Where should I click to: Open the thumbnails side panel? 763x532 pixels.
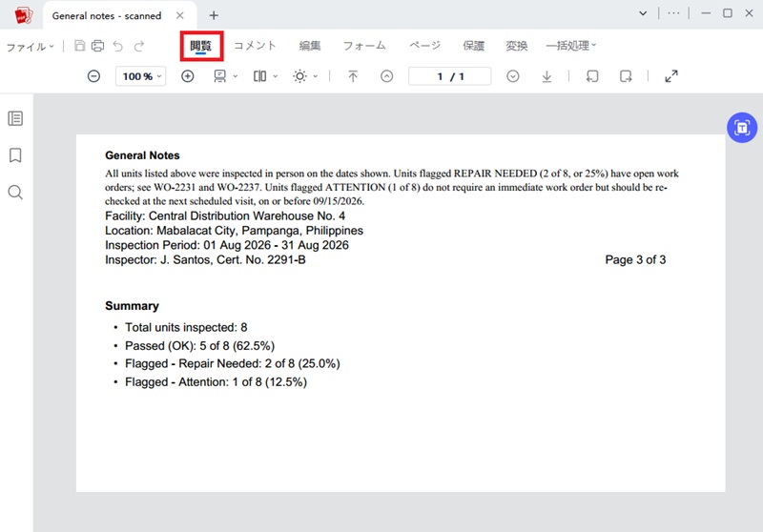click(x=15, y=118)
